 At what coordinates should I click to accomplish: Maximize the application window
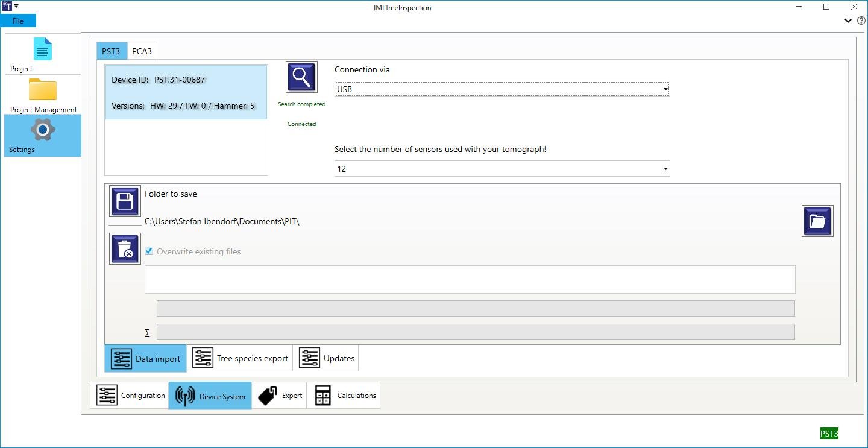pyautogui.click(x=826, y=7)
